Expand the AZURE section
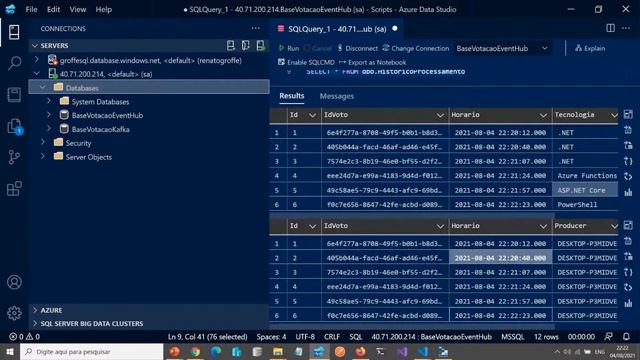Screen dimensions: 640x360 (35, 310)
